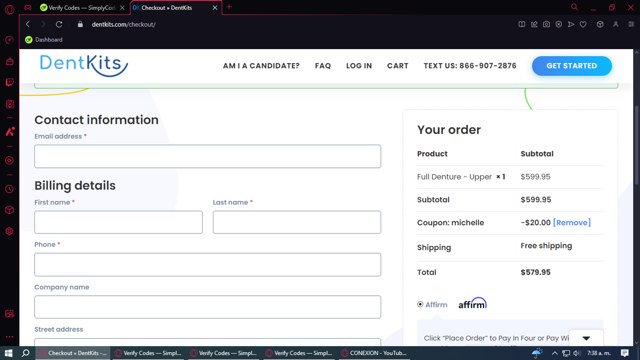The height and width of the screenshot is (360, 640).
Task: Open the wallet card icon near the sidebar bottom
Action: pyautogui.click(x=9, y=314)
